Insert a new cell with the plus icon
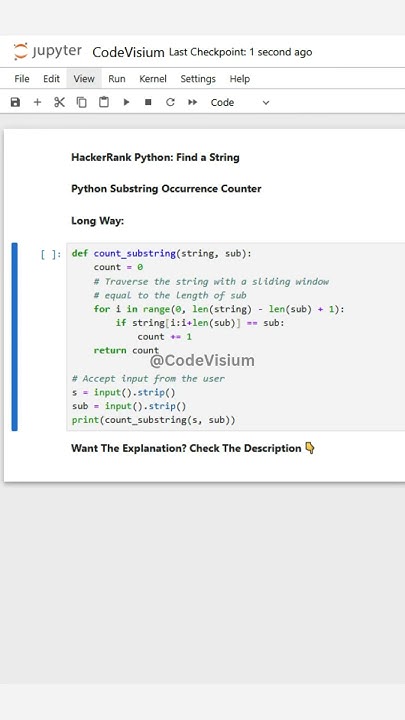405x720 pixels. (37, 102)
